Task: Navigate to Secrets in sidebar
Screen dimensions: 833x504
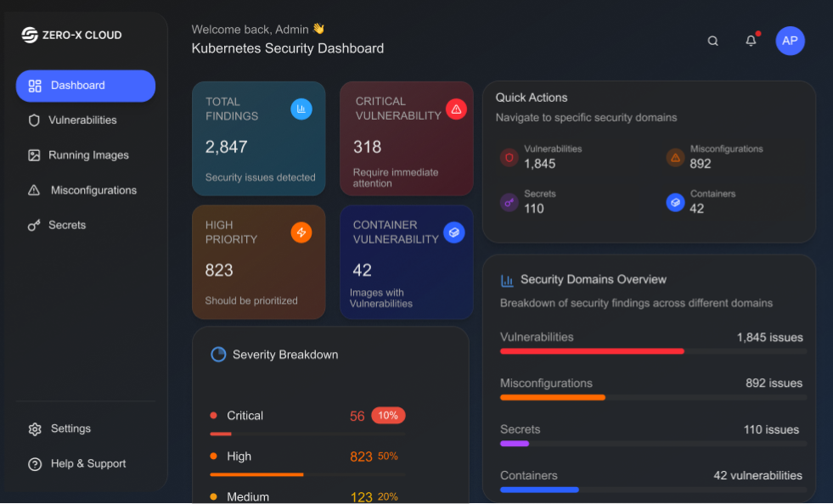Action: [67, 225]
